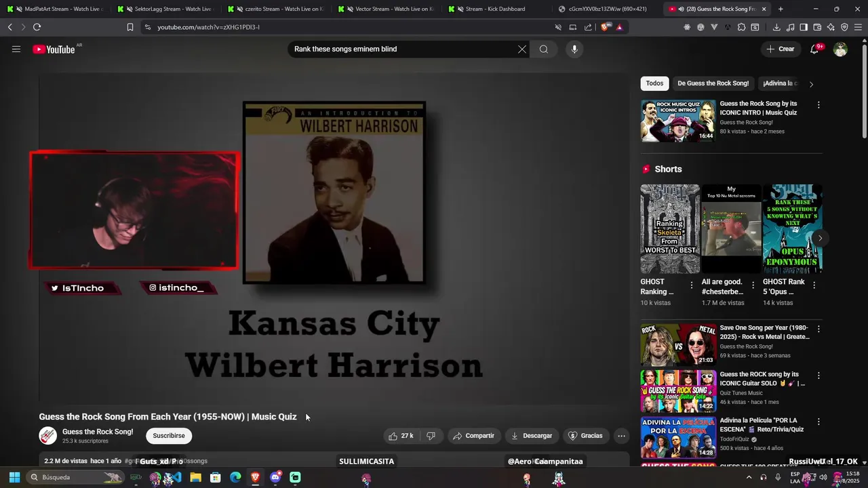
Task: Open ROCK MUSIC QUIZ iconic intros thumbnail
Action: [678, 121]
